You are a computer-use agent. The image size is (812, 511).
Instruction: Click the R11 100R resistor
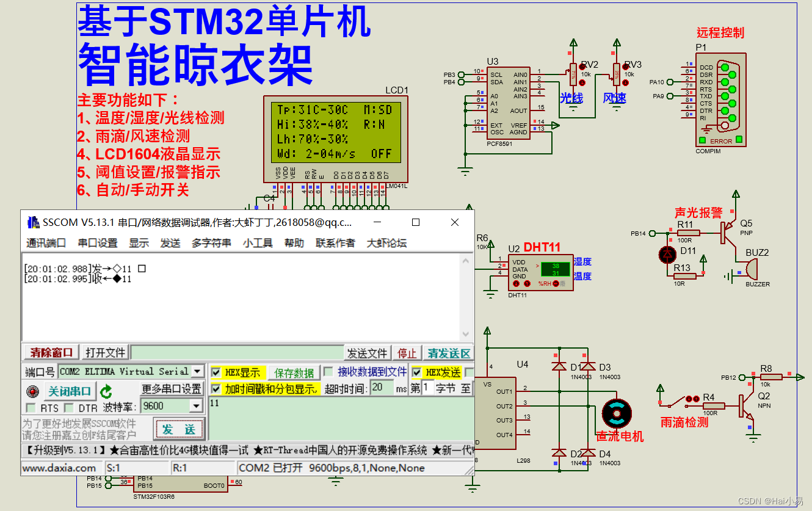coord(689,233)
